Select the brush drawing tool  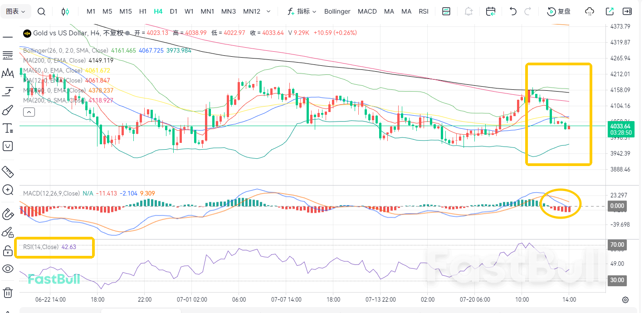(x=8, y=110)
